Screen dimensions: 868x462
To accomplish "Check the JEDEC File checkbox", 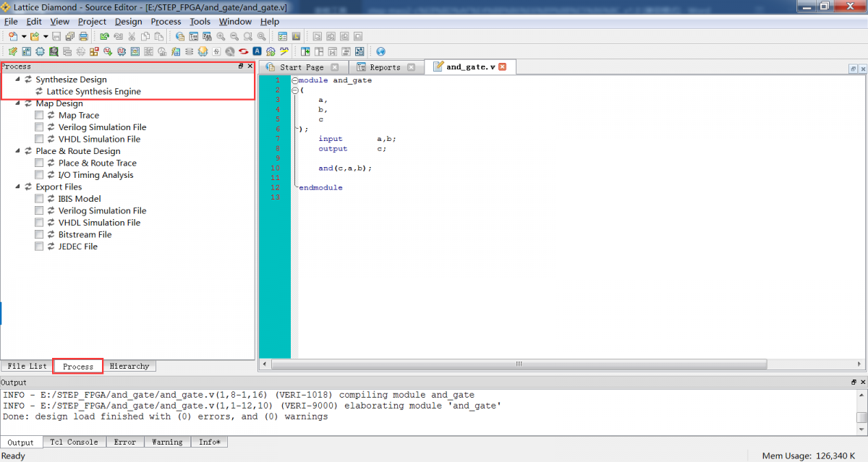I will [39, 247].
